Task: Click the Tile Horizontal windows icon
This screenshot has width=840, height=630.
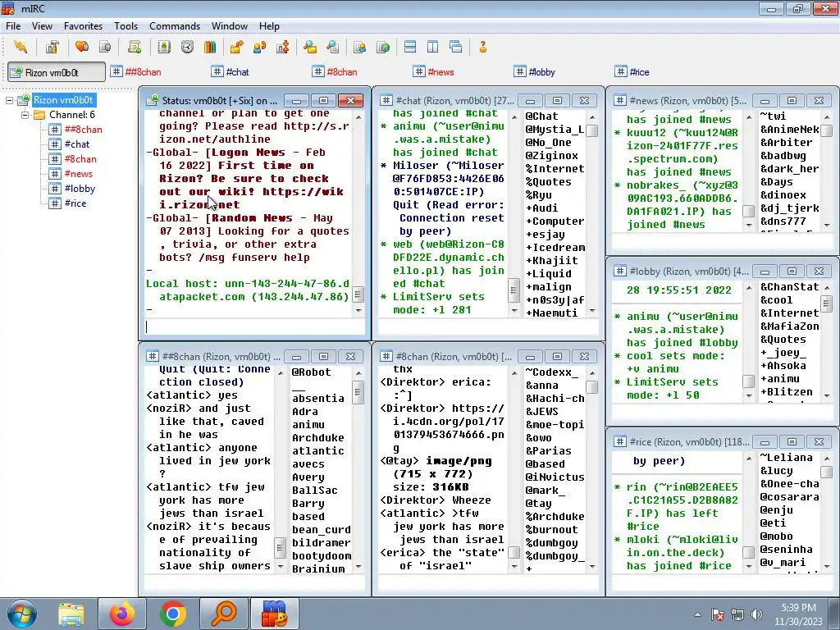Action: (x=410, y=47)
